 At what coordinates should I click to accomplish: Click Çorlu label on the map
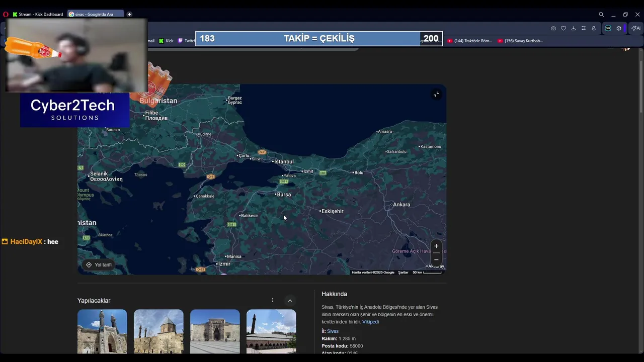243,156
